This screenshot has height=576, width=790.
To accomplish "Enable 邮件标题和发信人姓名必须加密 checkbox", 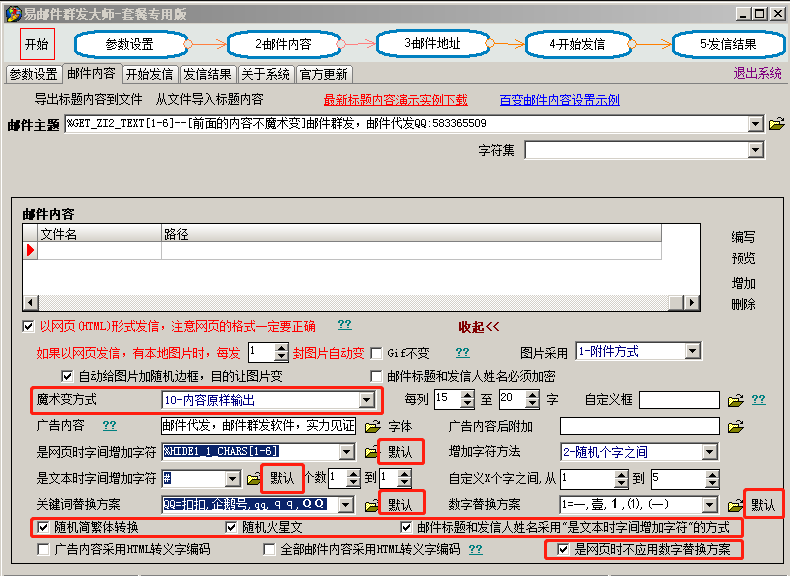I will 376,376.
